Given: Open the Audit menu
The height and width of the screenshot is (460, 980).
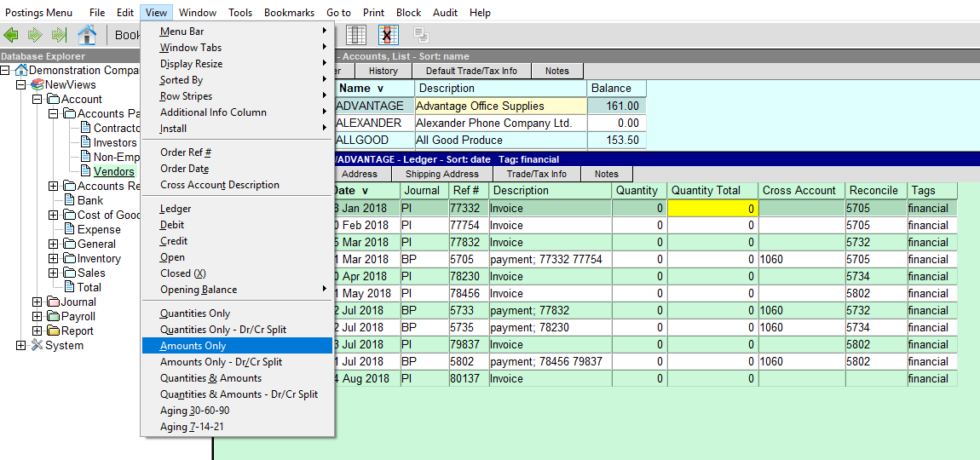Looking at the screenshot, I should [445, 13].
